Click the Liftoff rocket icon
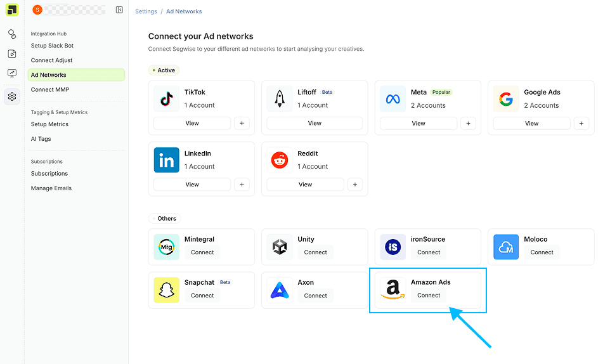Screen dimensions: 610x364 (280, 99)
